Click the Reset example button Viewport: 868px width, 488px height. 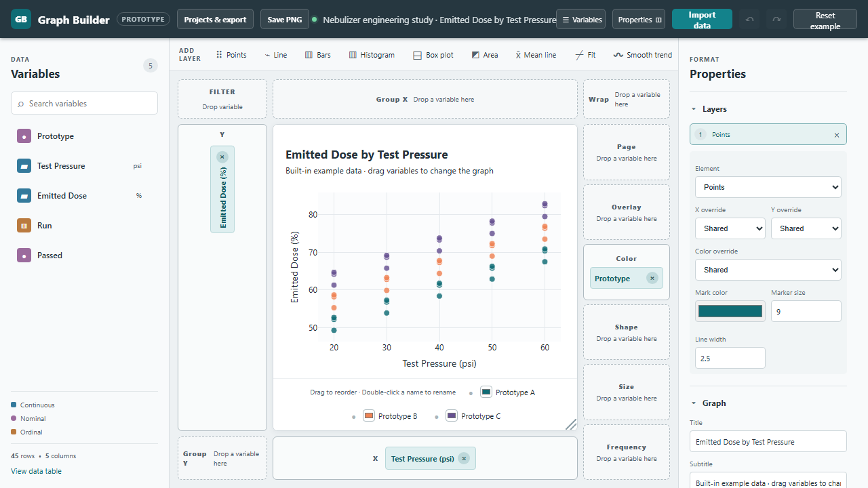click(825, 20)
